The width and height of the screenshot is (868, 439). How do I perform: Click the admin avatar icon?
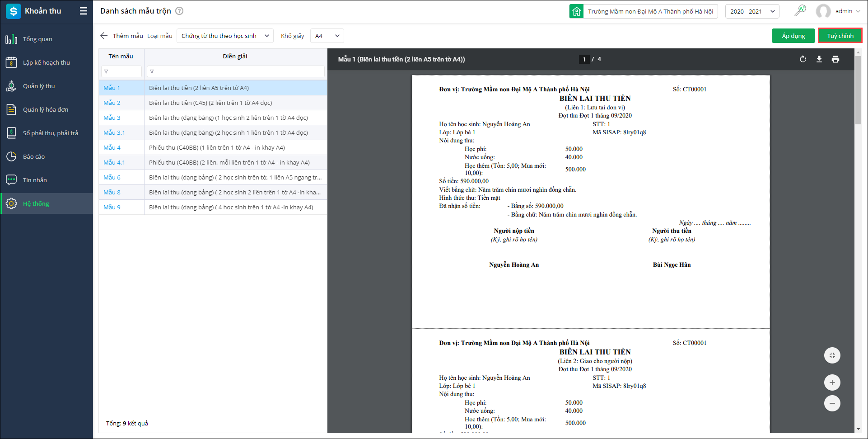tap(823, 11)
